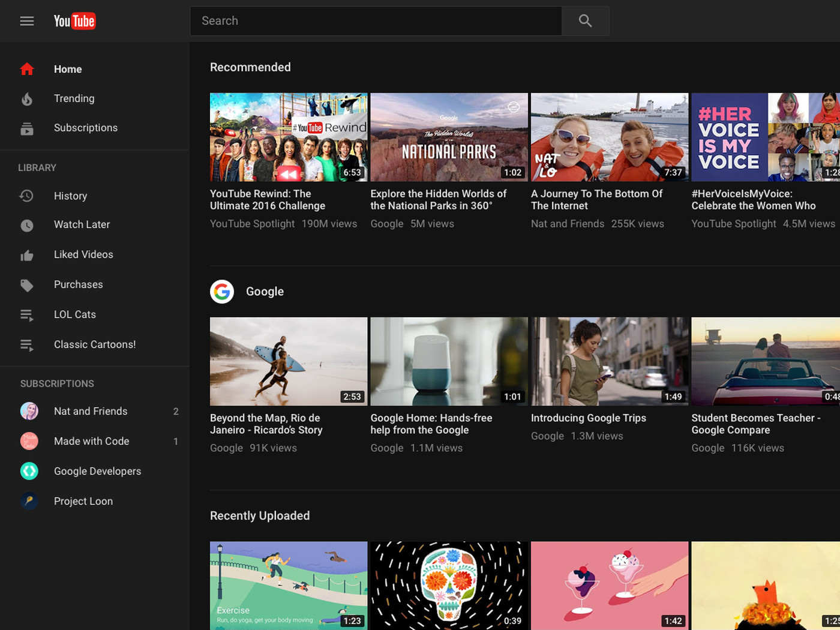Open the Made with Code subscription
Screen dimensions: 840x630
coord(91,441)
